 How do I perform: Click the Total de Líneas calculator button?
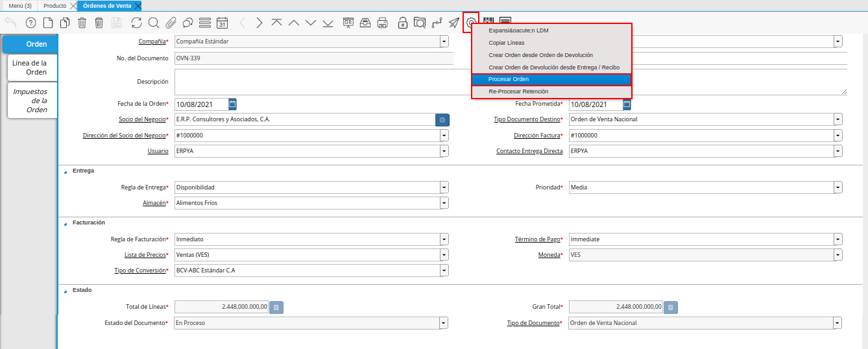276,307
